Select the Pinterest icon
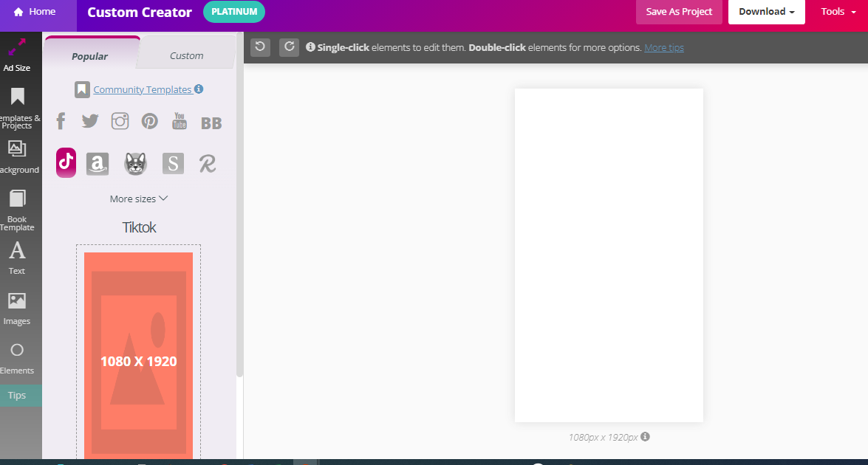This screenshot has width=868, height=465. [150, 121]
